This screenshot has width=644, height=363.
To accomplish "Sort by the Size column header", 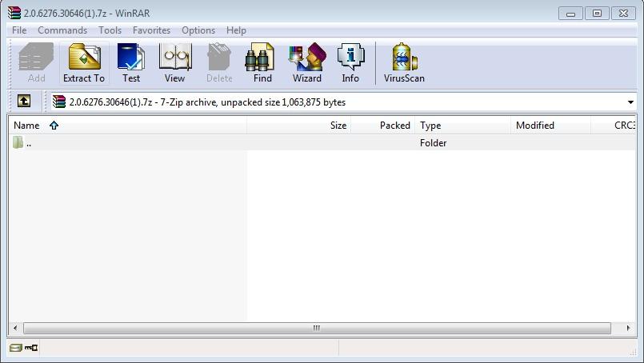I will click(298, 126).
